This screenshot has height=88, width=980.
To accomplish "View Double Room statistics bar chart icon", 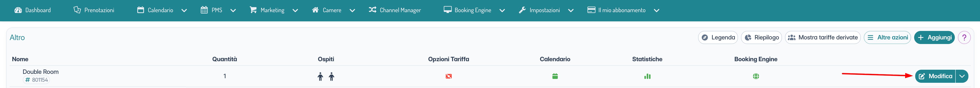I will [x=647, y=76].
